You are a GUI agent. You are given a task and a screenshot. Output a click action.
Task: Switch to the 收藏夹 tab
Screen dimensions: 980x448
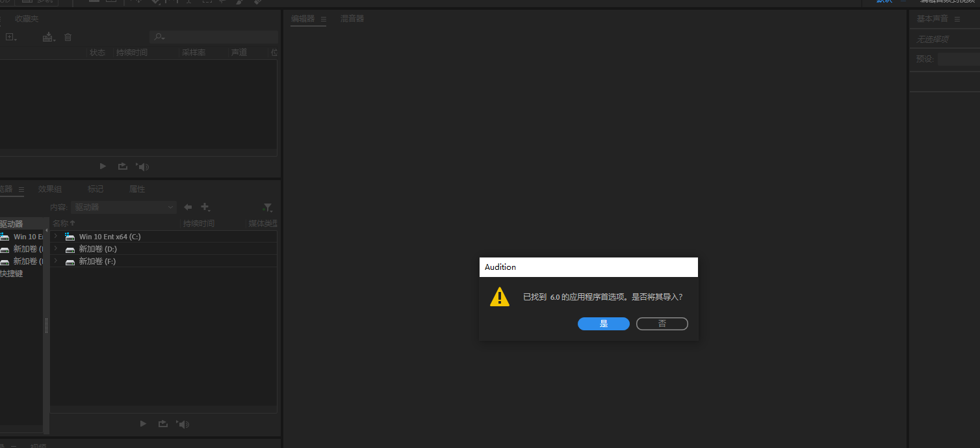pyautogui.click(x=27, y=19)
